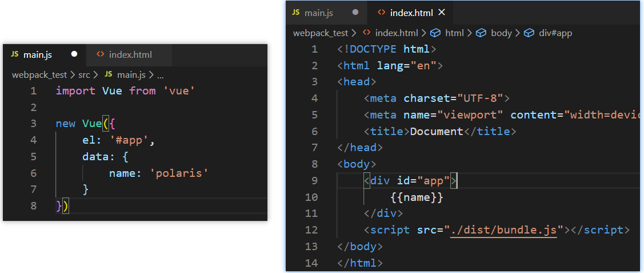Expand the ellipsis breadcrumb after main.js
The width and height of the screenshot is (644, 273).
pos(161,75)
